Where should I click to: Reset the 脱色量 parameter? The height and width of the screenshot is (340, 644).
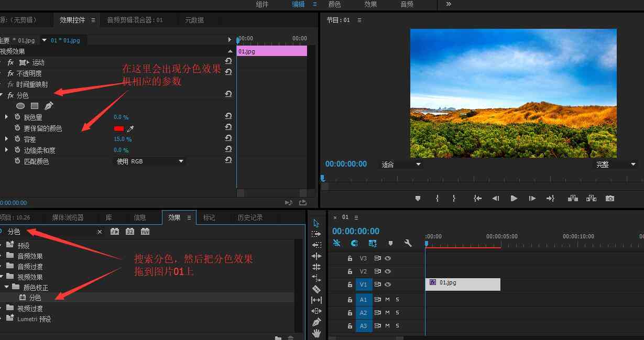[x=228, y=116]
